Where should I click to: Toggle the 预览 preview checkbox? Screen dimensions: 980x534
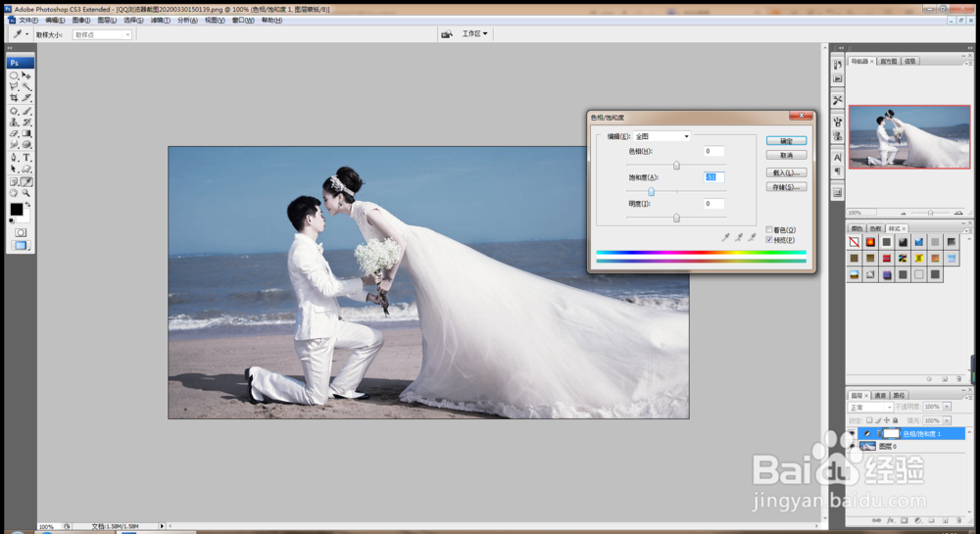769,240
